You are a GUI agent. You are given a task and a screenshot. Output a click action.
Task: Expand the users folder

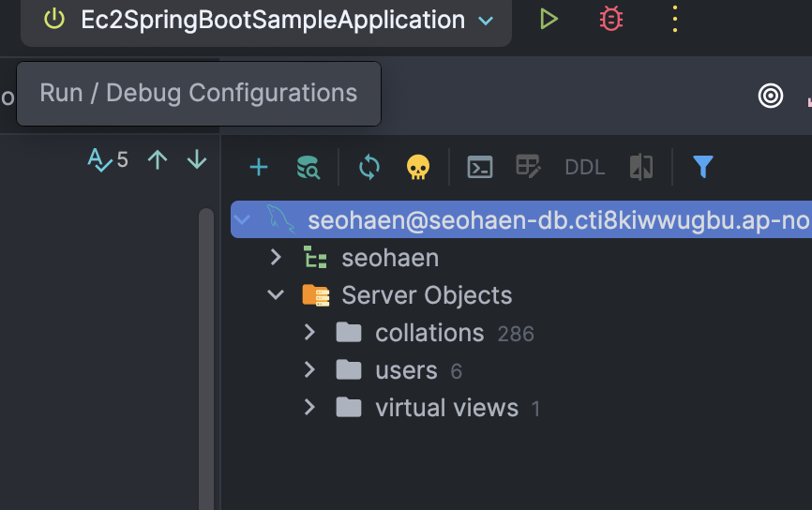coord(309,369)
